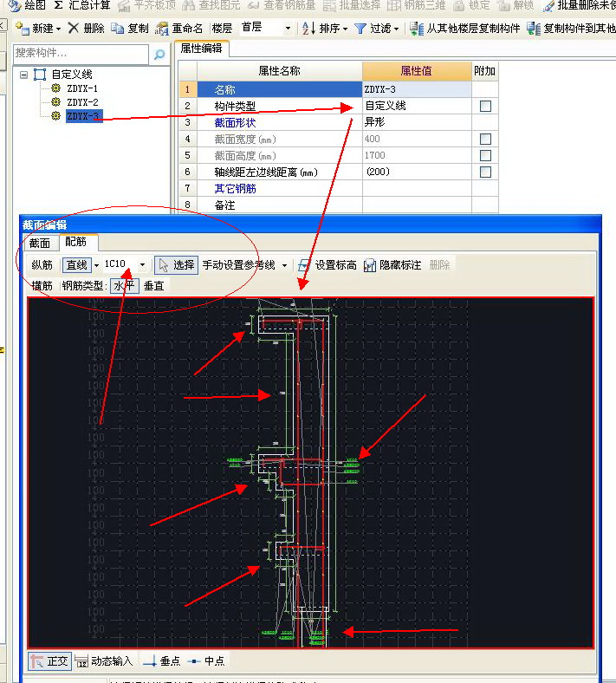The image size is (616, 683).
Task: Tick the 附加 checkbox for 截面高度
Action: tap(485, 155)
